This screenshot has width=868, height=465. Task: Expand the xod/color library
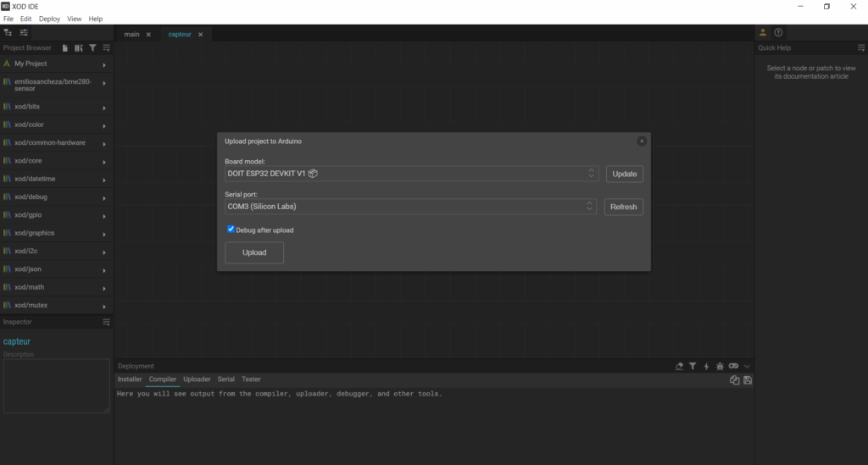(x=104, y=126)
